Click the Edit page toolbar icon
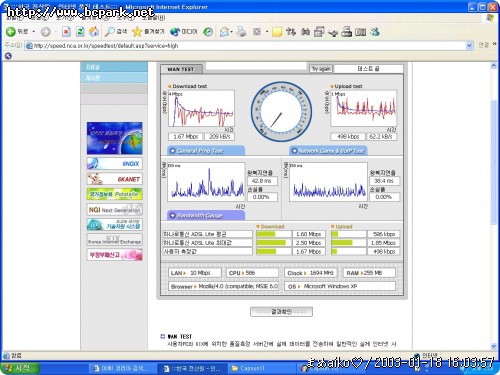The width and height of the screenshot is (500, 375). coord(257,32)
